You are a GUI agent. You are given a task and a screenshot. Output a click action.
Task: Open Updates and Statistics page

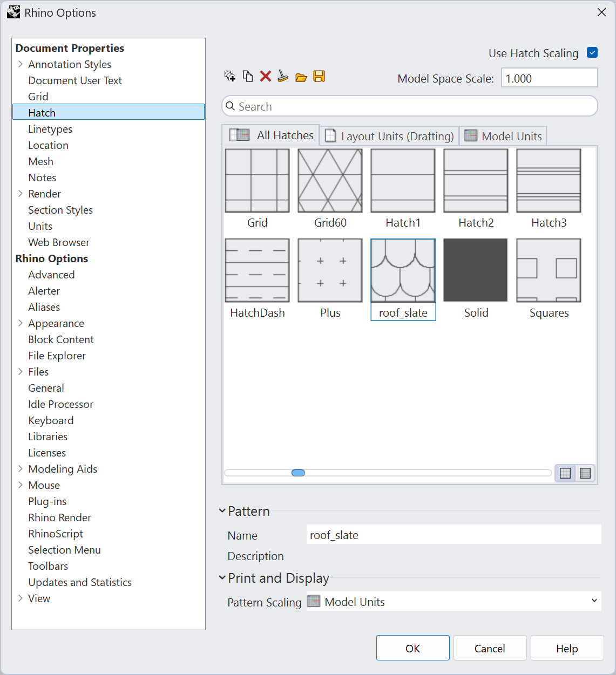click(x=80, y=582)
